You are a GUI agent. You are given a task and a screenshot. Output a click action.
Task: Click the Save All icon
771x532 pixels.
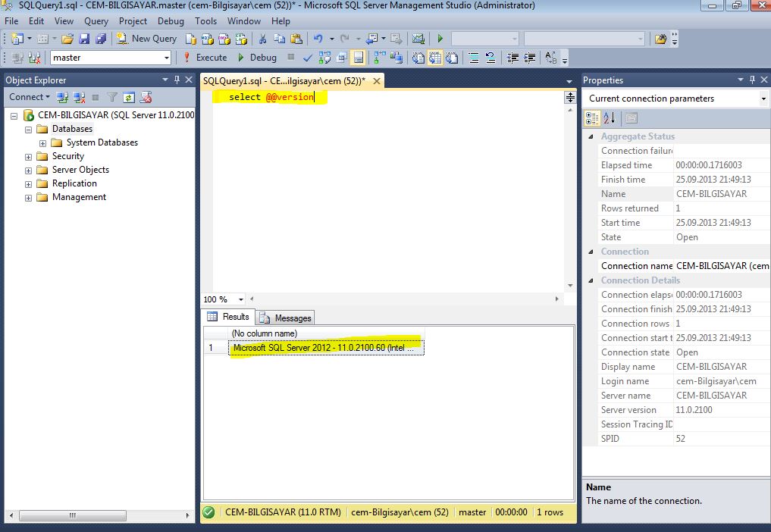pyautogui.click(x=101, y=39)
